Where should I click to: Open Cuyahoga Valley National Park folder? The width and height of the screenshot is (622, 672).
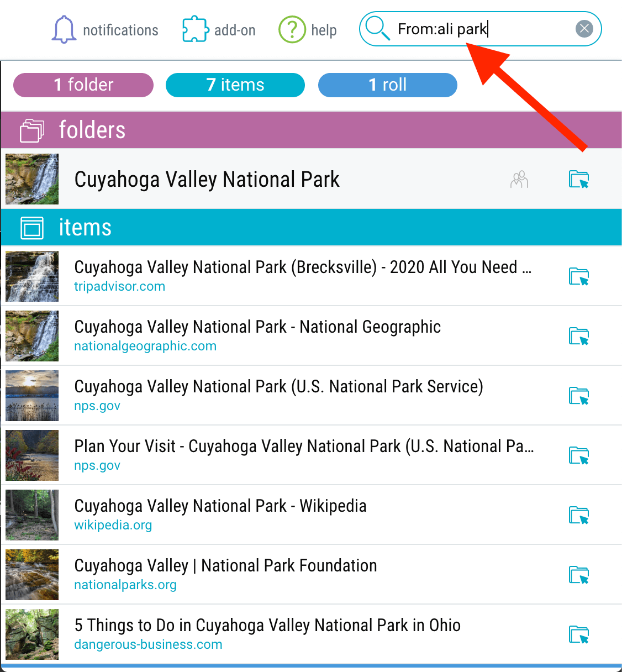[207, 180]
